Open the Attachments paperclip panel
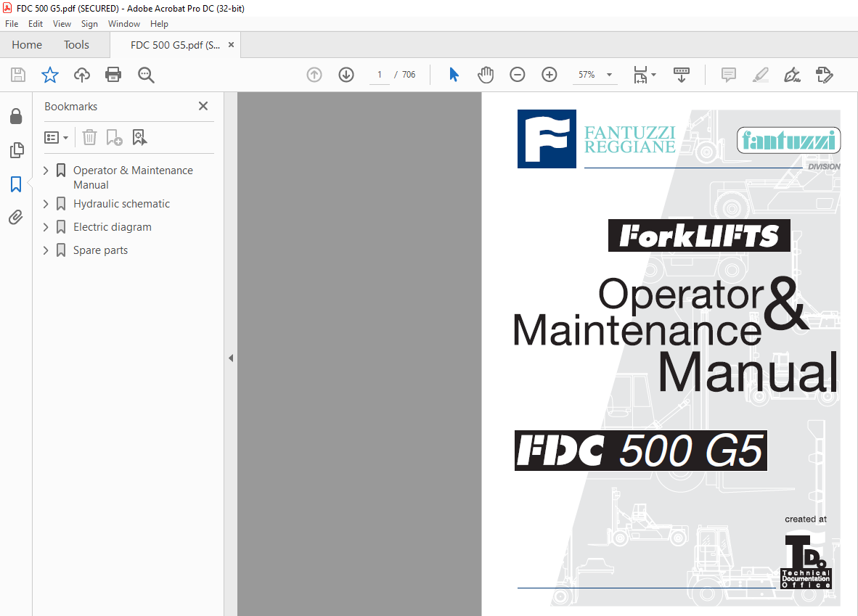The width and height of the screenshot is (858, 616). 16,218
